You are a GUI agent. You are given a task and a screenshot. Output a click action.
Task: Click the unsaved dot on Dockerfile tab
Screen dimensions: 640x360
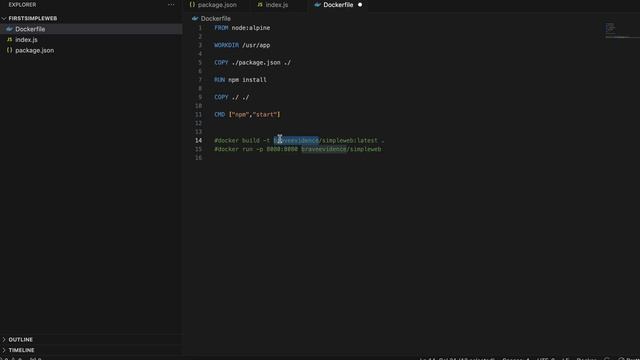360,5
